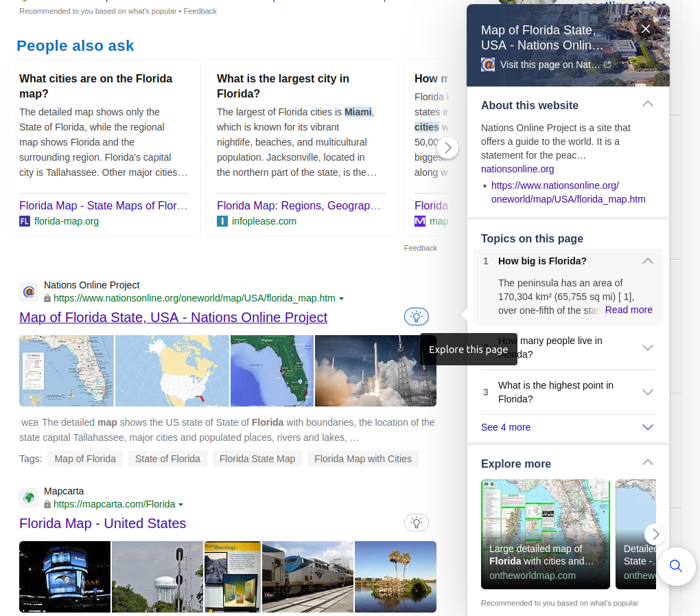700x616 pixels.
Task: Click the Nations Online Project globe favicon
Action: pos(28,291)
